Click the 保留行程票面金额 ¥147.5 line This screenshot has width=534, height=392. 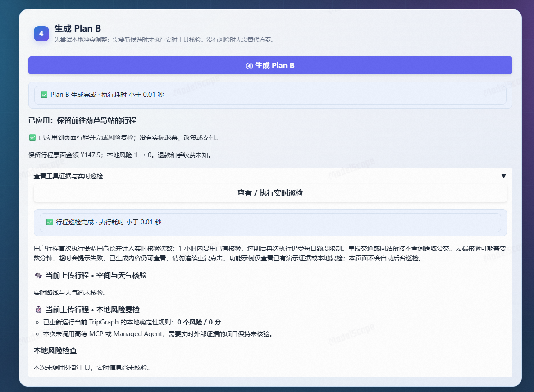tap(121, 155)
